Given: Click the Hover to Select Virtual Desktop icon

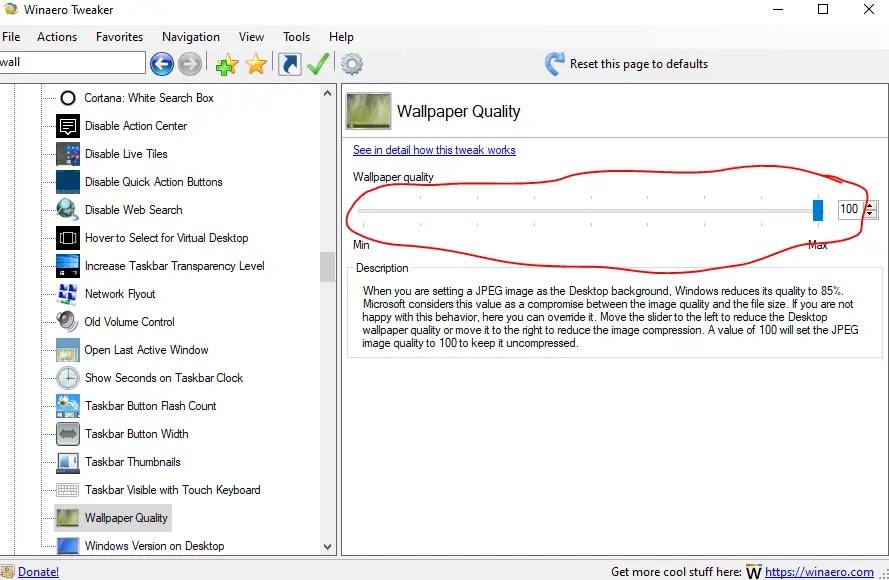Looking at the screenshot, I should tap(68, 238).
